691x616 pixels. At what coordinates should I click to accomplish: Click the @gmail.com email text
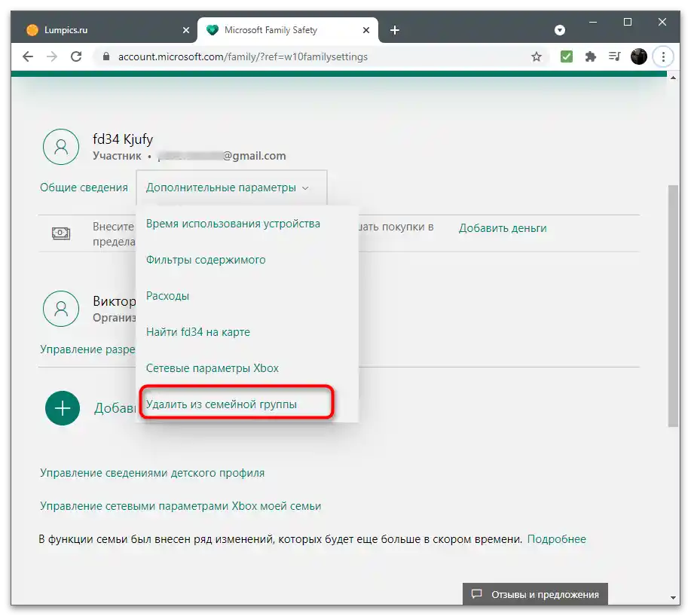click(x=254, y=156)
